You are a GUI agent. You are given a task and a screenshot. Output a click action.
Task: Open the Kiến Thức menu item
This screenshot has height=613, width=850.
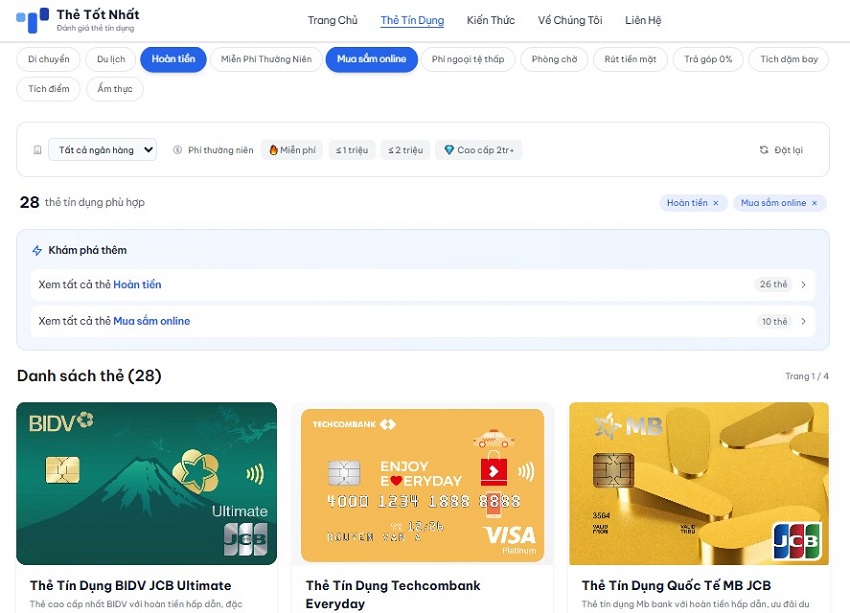click(490, 19)
